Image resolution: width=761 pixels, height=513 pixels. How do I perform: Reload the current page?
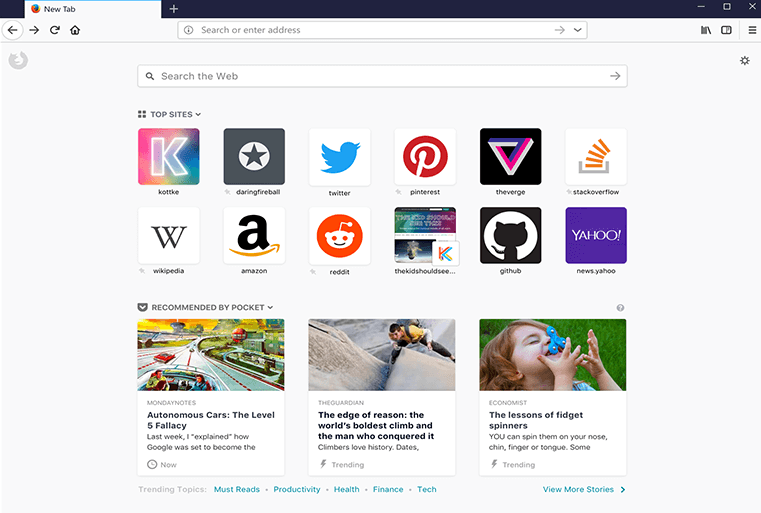55,30
